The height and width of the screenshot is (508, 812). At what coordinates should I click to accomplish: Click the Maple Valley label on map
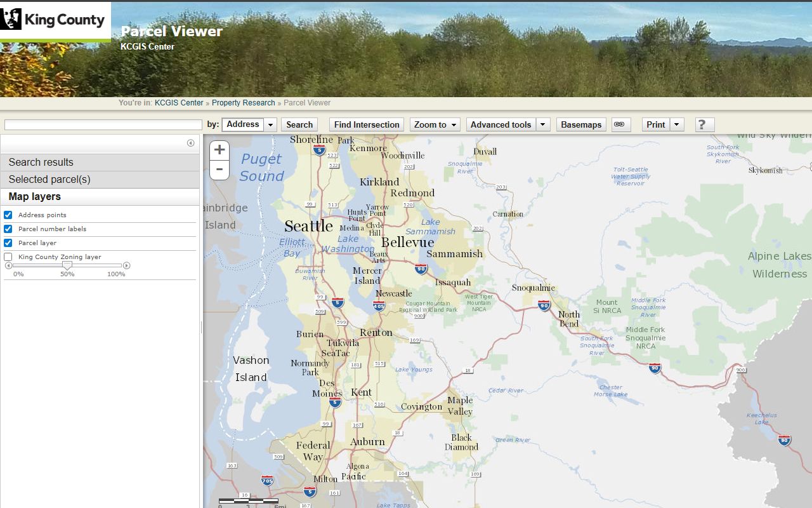460,405
